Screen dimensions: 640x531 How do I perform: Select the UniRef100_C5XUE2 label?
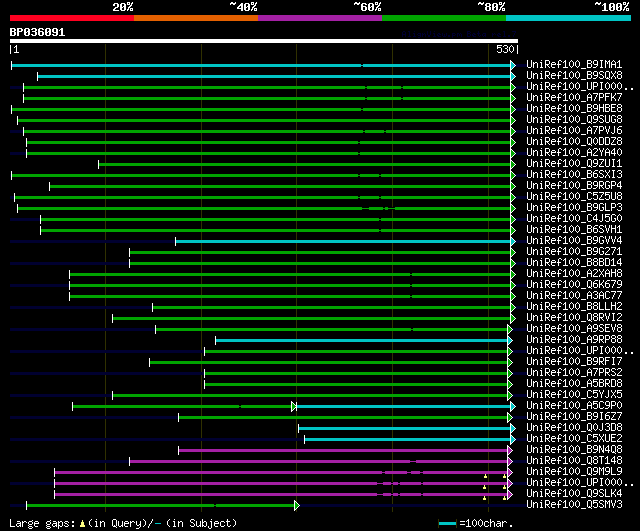[574, 439]
